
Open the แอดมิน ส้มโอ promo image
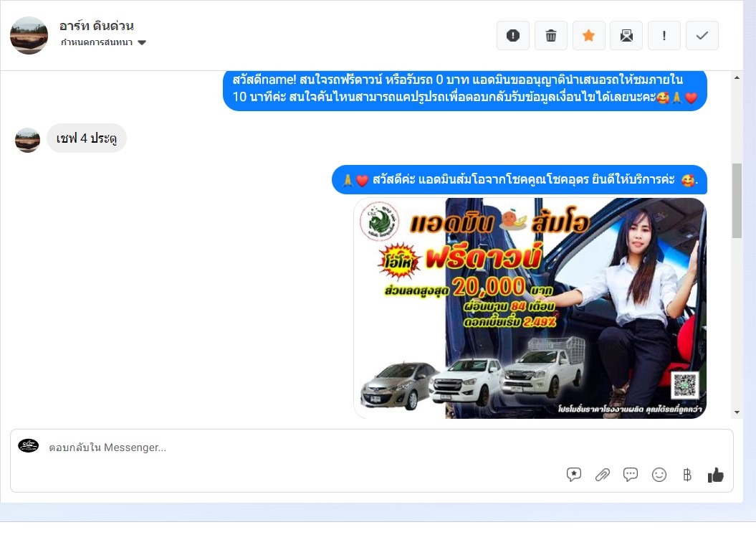pyautogui.click(x=530, y=308)
